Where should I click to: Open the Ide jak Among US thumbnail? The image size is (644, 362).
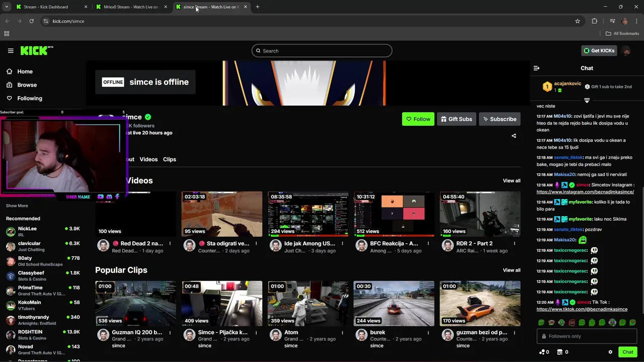coord(308,214)
